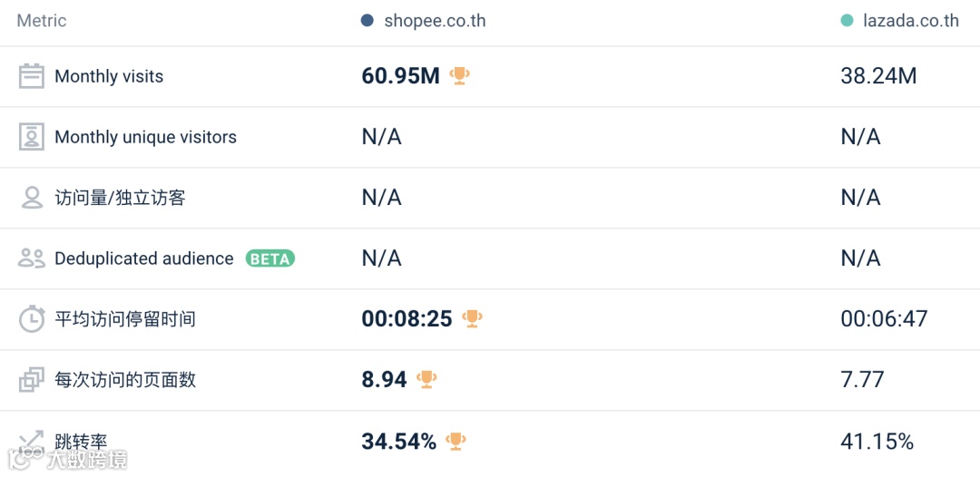This screenshot has height=477, width=980.
Task: Click the trophy icon next to 60.95M
Action: (x=459, y=75)
